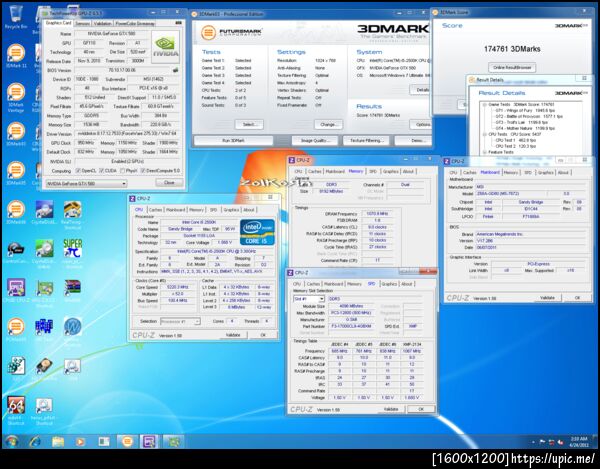Screen dimensions: 600x469
Task: Click the taskbar clock showing the date
Action: tap(579, 442)
